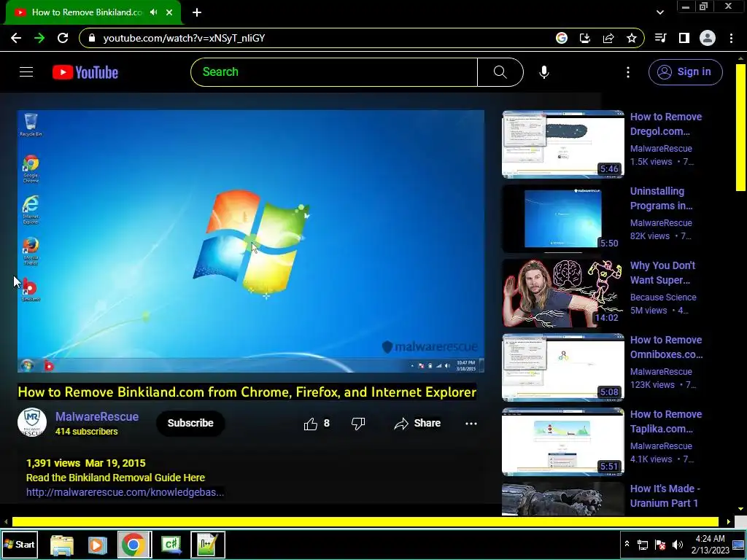
Task: Click the green forward navigation arrow
Action: (39, 38)
